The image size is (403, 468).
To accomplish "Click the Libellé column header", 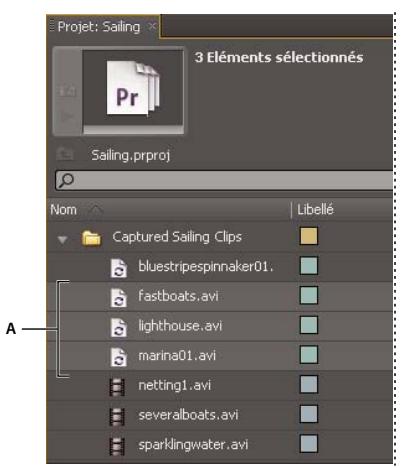I will [315, 210].
